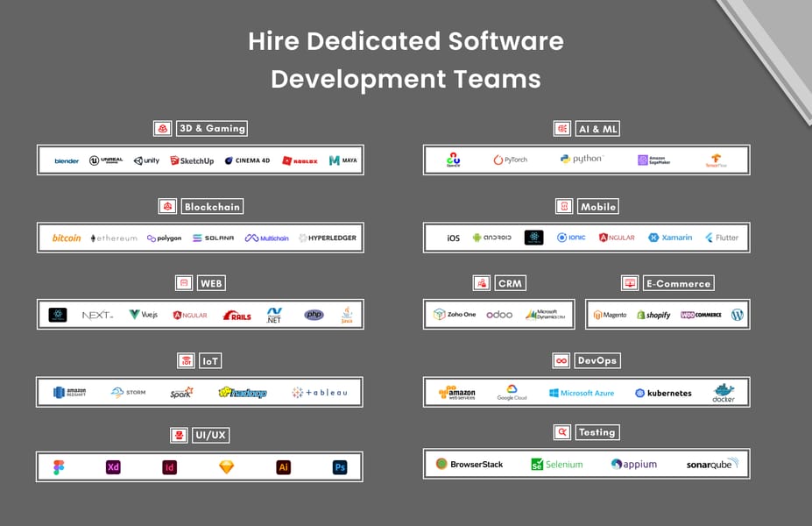
Task: Choose the Angular logo in WEB row
Action: [190, 315]
